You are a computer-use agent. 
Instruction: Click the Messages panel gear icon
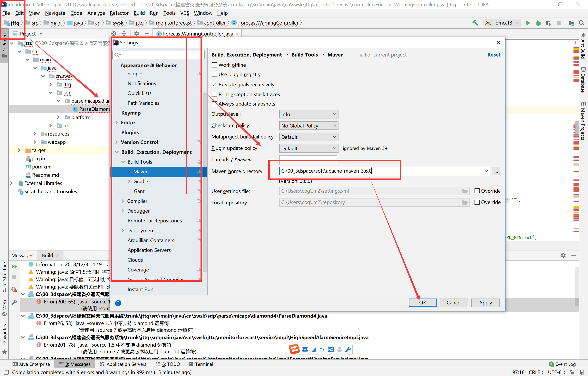563,255
